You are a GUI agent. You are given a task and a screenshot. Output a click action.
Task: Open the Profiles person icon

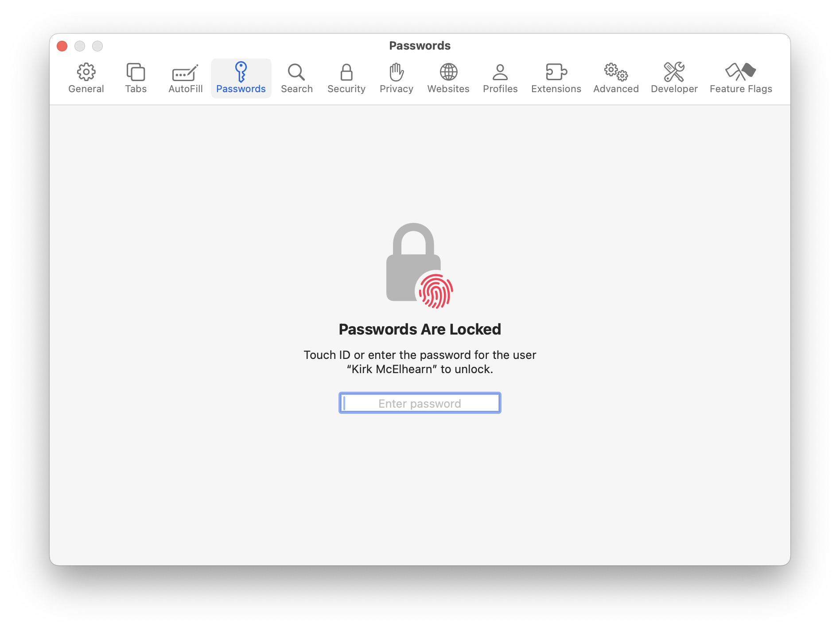click(x=500, y=72)
